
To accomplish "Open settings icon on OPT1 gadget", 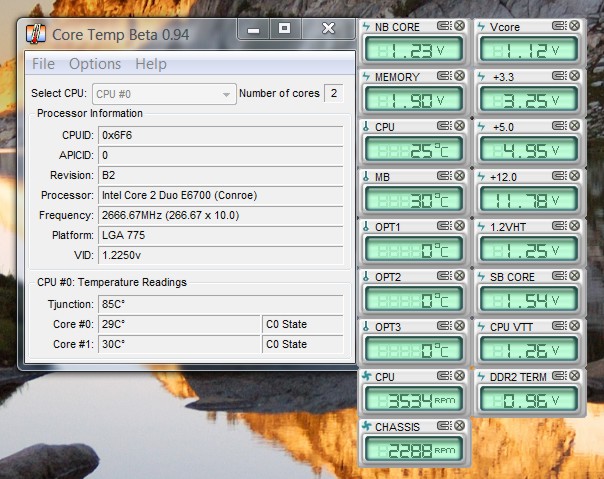I will point(445,226).
